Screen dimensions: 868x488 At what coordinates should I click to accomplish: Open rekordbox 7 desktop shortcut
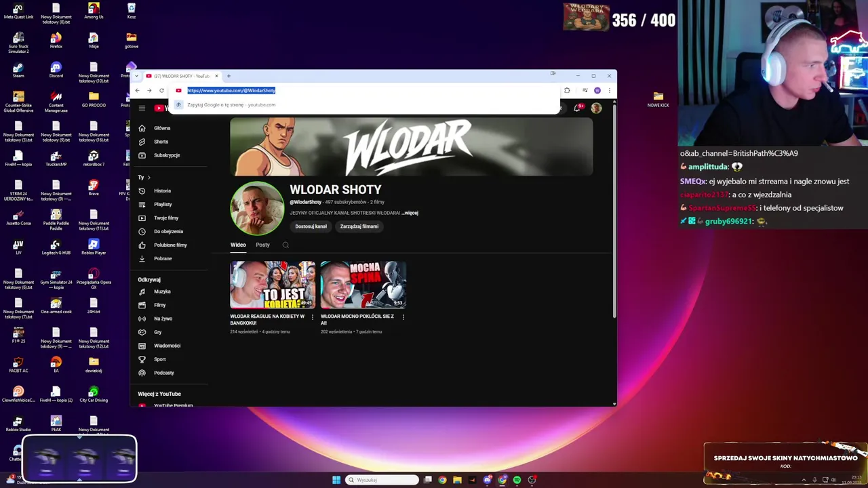pos(94,159)
